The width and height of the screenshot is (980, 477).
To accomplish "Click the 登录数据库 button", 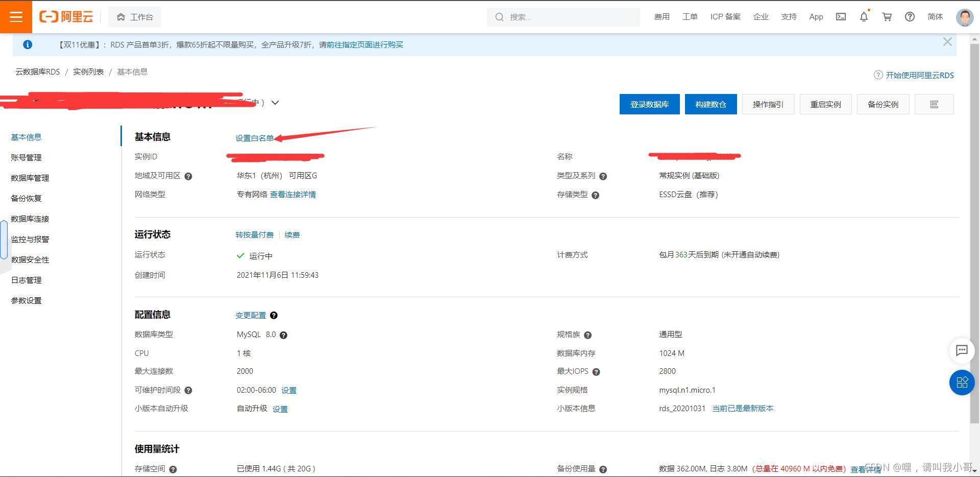I will [649, 104].
